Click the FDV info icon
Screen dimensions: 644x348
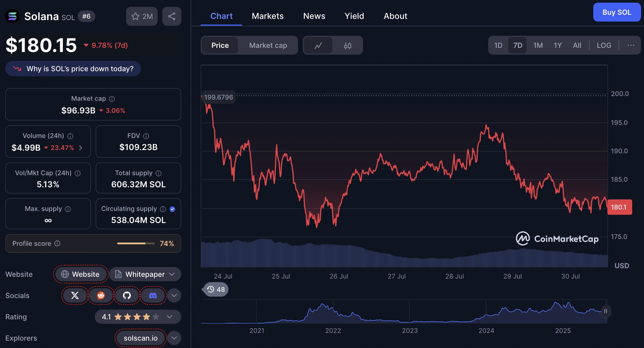click(146, 136)
